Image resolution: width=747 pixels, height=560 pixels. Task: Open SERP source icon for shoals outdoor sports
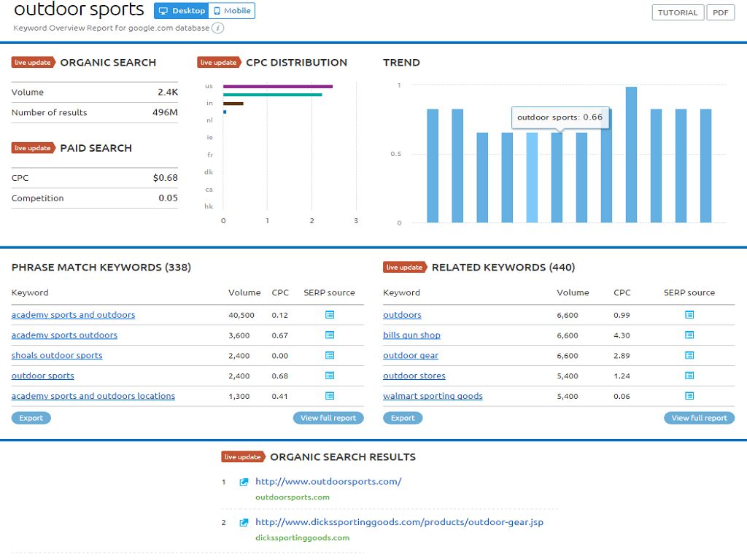pos(330,356)
